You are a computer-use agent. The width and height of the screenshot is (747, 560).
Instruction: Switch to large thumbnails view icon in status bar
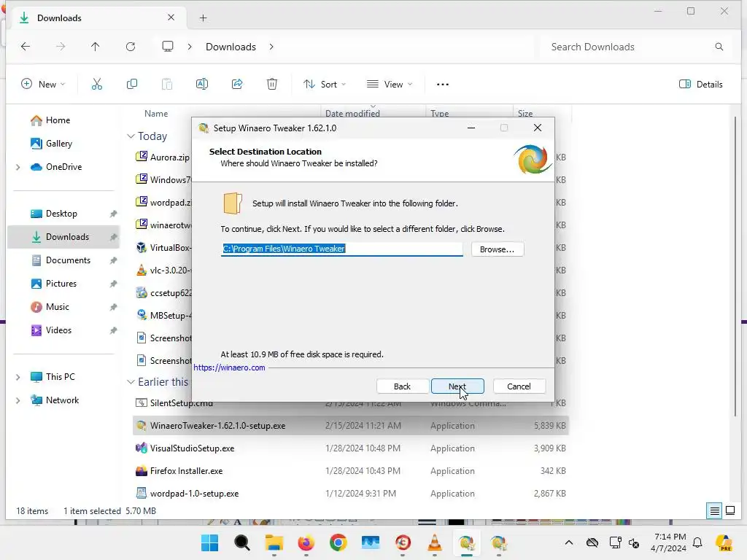729,511
